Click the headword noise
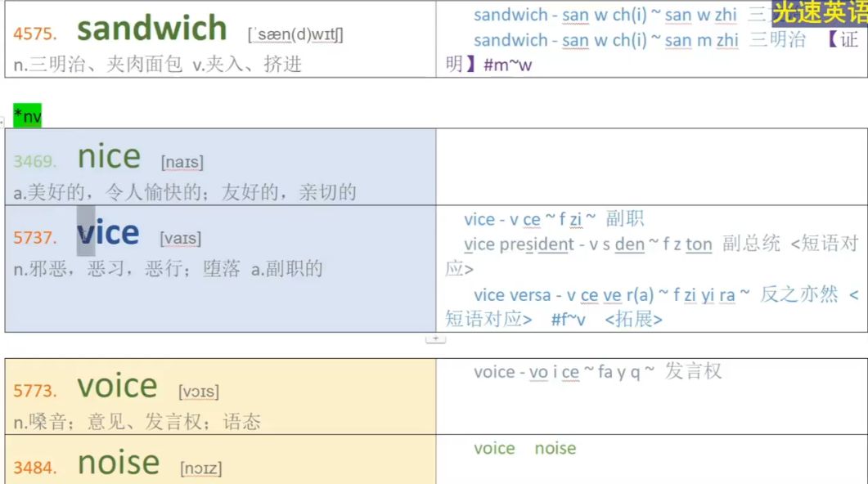Viewport: 868px width, 484px height. tap(118, 463)
